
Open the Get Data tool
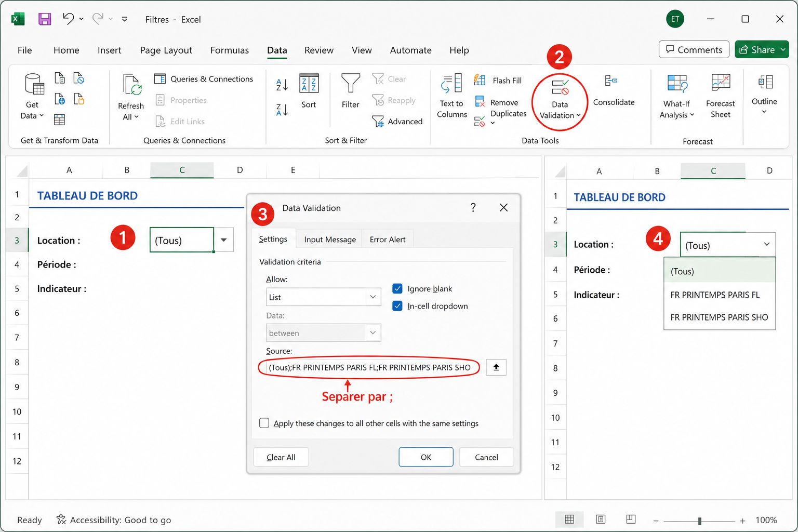32,96
